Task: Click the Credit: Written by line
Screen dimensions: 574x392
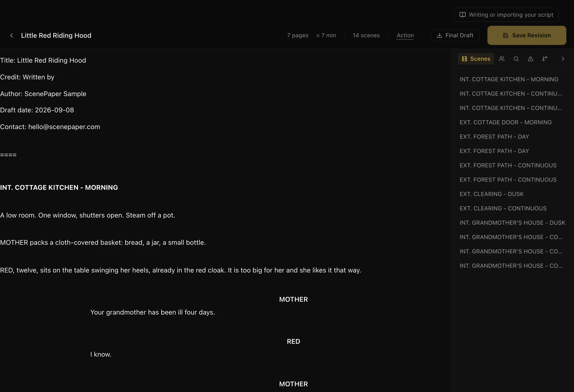Action: (27, 77)
